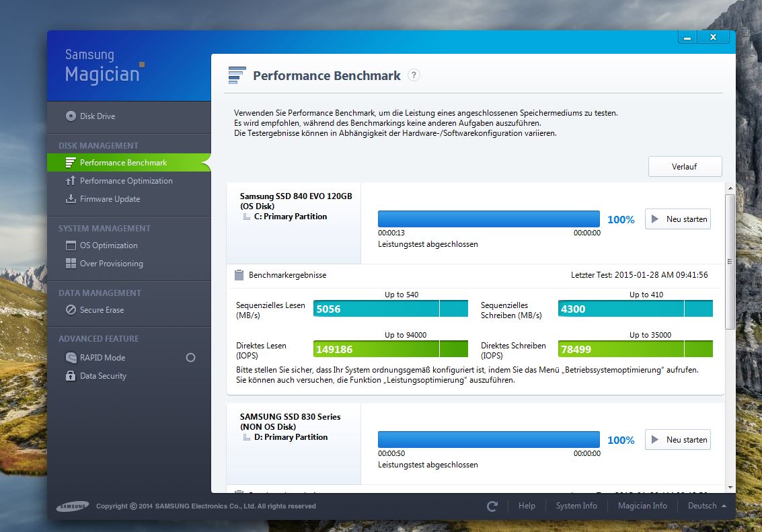Close the Samsung Magician window

click(x=714, y=38)
